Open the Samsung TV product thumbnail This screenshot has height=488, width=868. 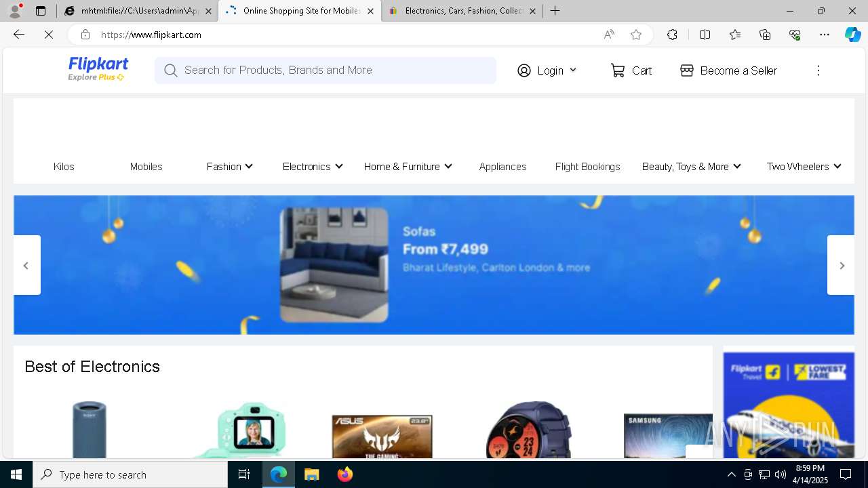668,436
